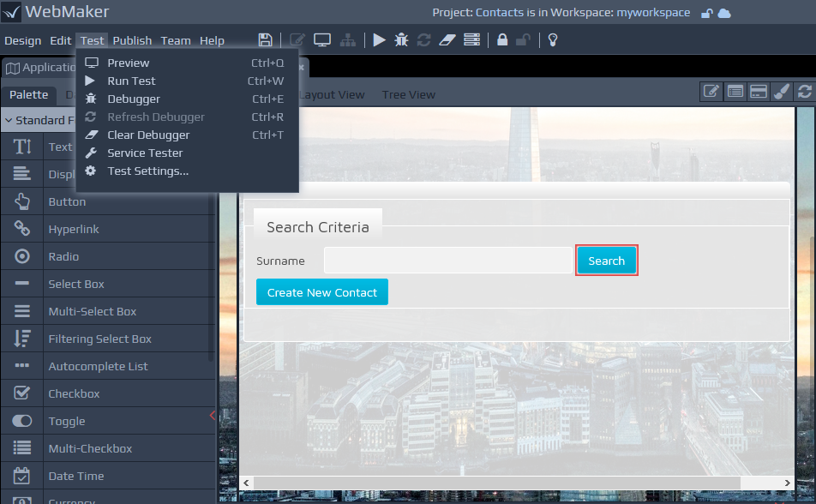This screenshot has height=504, width=816.
Task: Choose Service Tester from the Test menu
Action: (188, 153)
